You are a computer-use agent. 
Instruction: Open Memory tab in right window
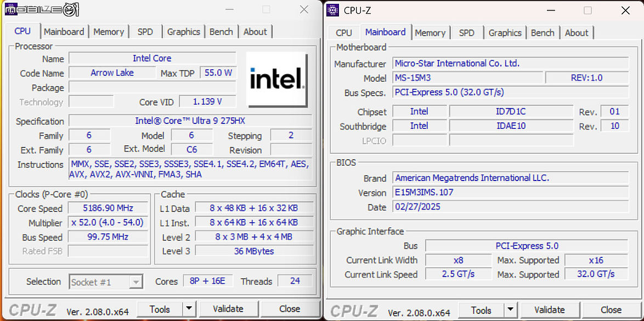430,32
